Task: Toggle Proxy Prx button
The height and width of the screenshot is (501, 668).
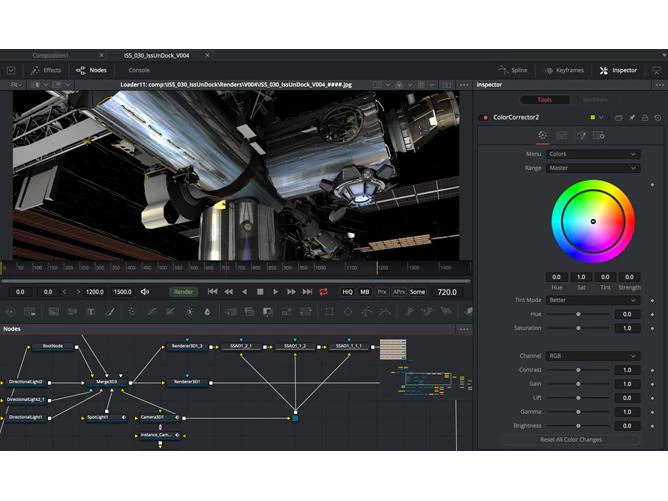Action: (x=382, y=292)
